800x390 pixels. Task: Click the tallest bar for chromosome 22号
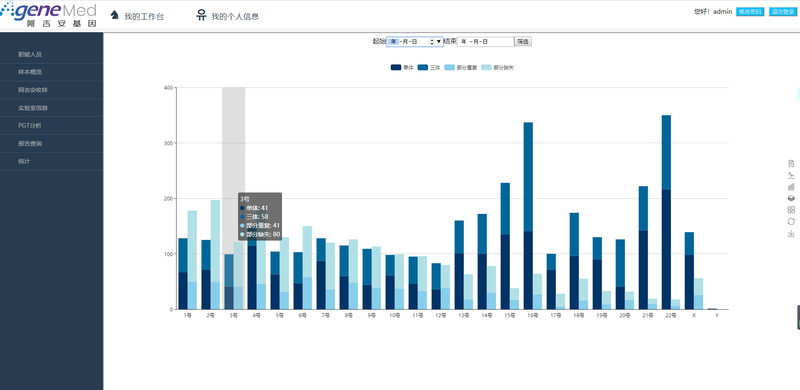pos(666,212)
